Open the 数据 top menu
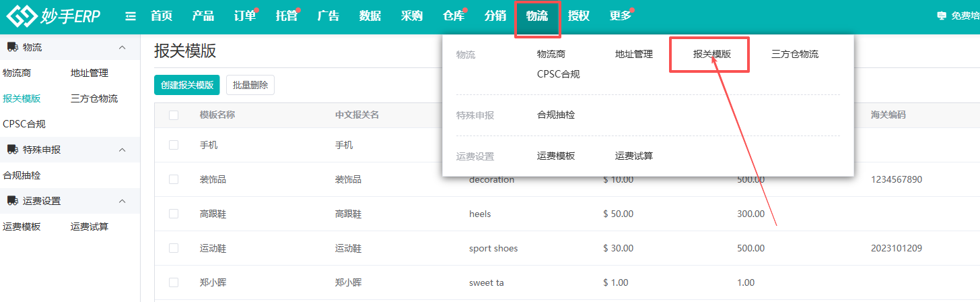This screenshot has width=980, height=302. click(370, 16)
